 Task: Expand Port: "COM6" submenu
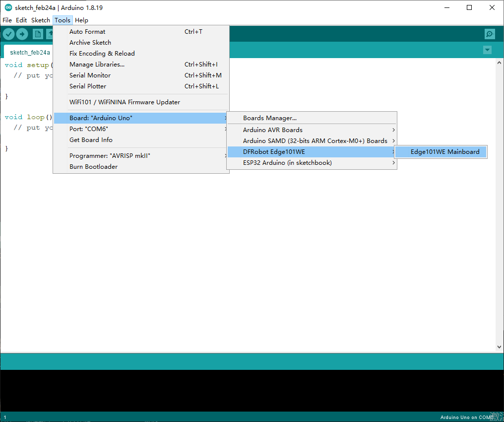141,129
